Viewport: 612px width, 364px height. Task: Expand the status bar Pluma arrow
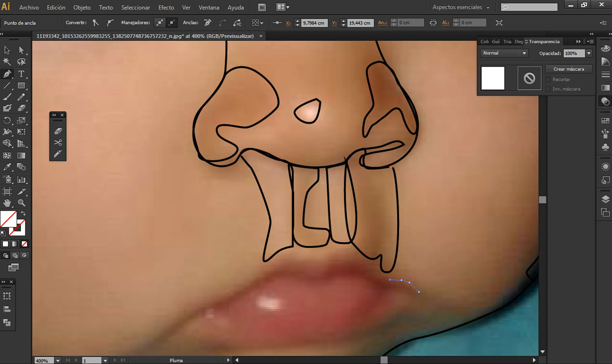coord(228,360)
